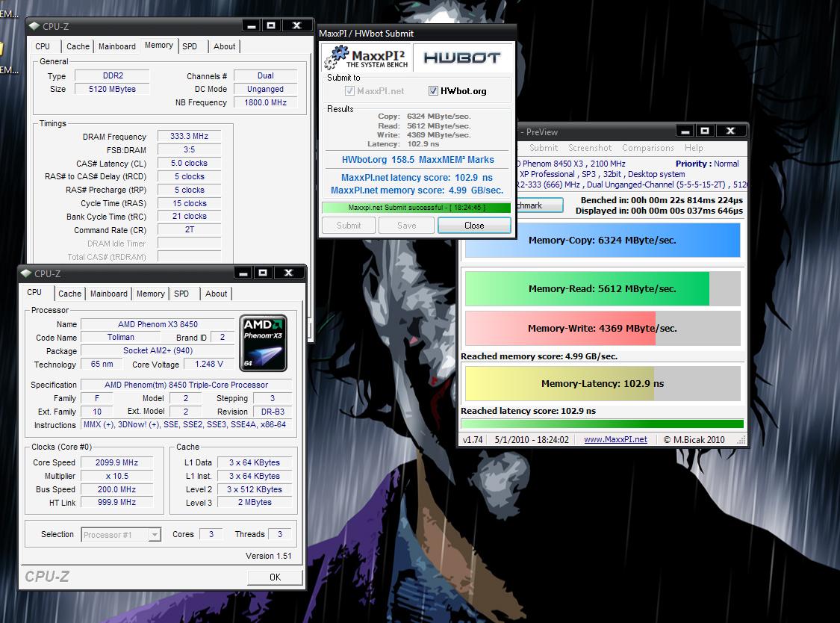Minimize the upper CPU-Z Memory window

click(x=251, y=25)
